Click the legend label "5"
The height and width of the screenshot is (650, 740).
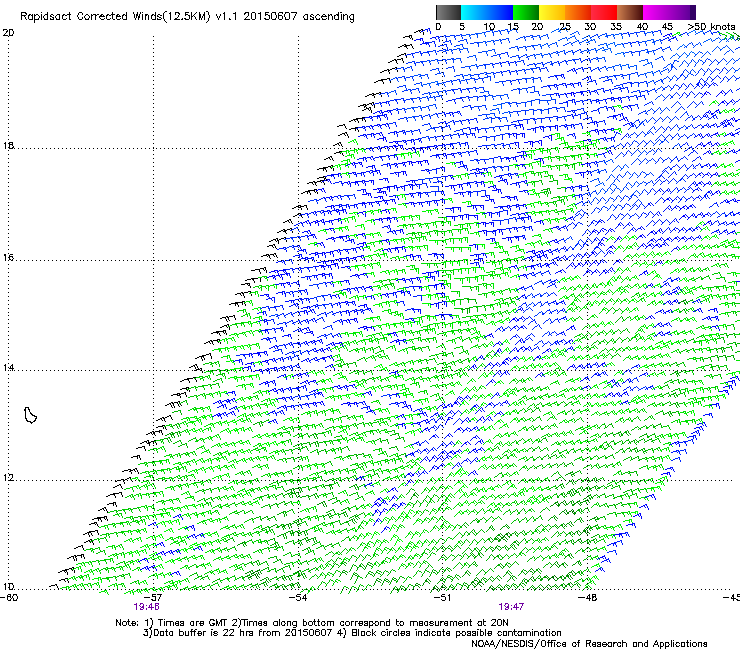pos(462,27)
